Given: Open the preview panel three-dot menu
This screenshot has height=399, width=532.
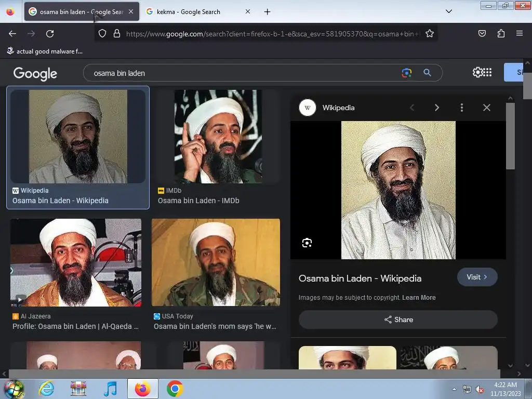Looking at the screenshot, I should point(462,108).
